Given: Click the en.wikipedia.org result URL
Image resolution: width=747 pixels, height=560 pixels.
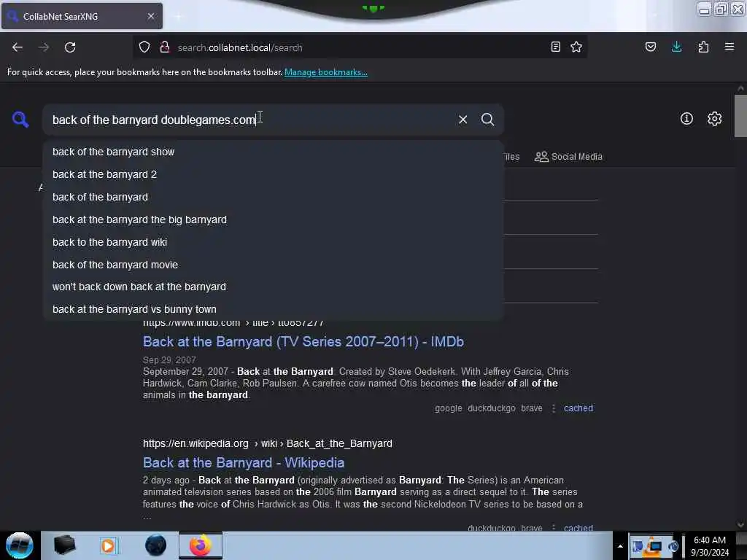Looking at the screenshot, I should [267, 443].
